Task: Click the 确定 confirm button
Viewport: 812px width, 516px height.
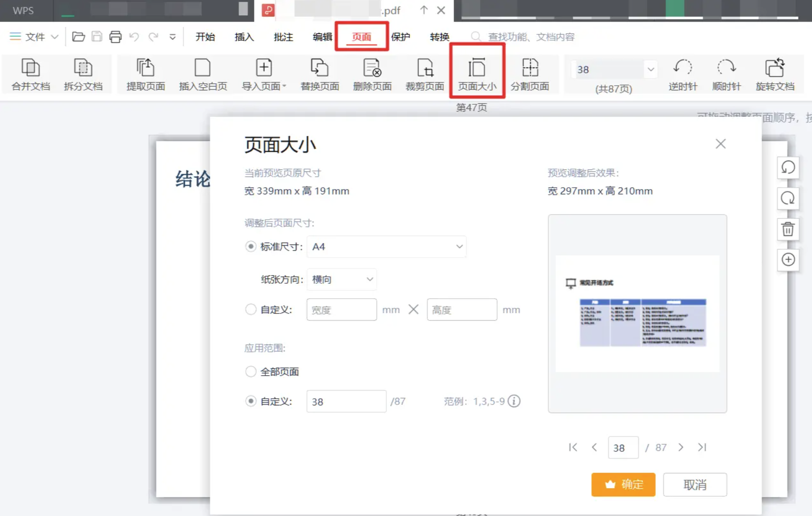Action: click(623, 484)
